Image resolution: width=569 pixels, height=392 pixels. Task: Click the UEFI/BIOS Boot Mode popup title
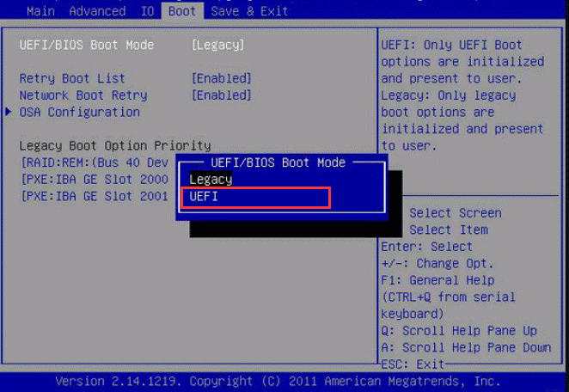click(x=277, y=162)
